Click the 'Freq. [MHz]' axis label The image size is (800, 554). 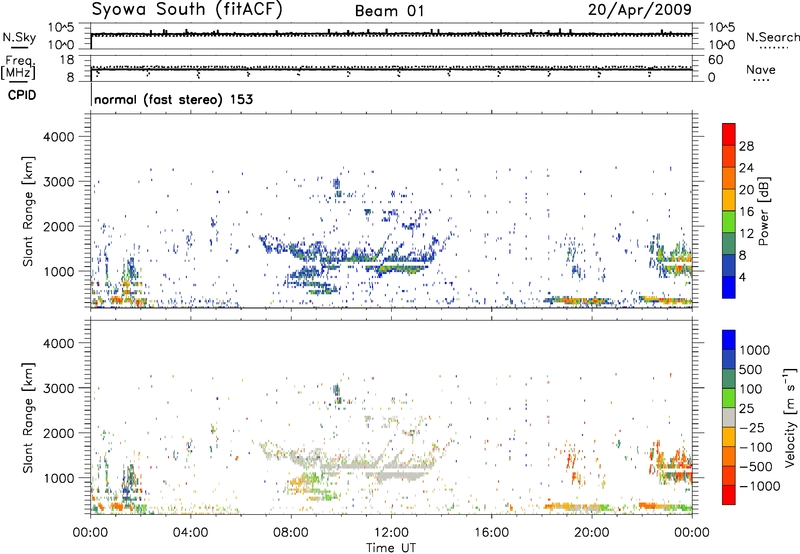pos(18,67)
